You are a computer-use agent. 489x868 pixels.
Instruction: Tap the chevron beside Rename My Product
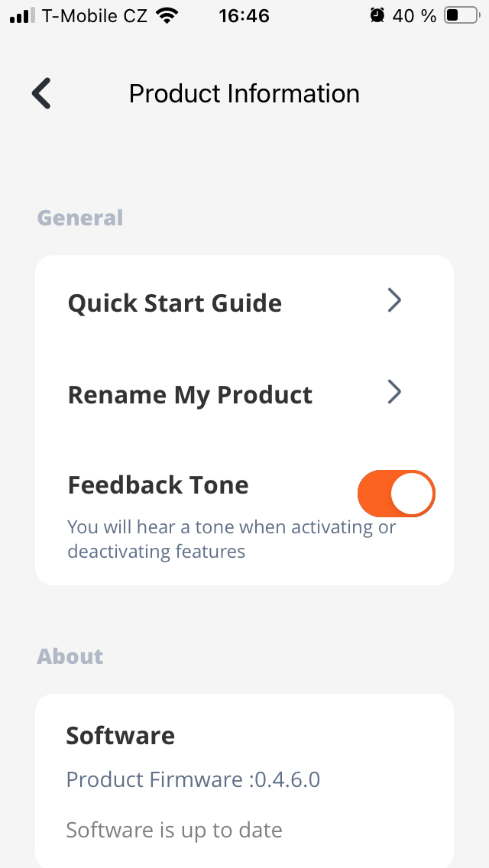coord(394,393)
